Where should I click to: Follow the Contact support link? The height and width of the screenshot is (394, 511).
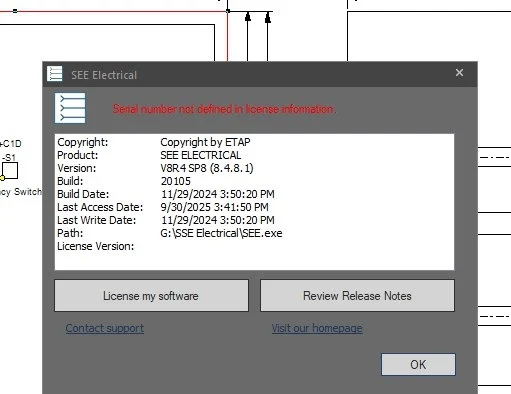click(x=105, y=328)
